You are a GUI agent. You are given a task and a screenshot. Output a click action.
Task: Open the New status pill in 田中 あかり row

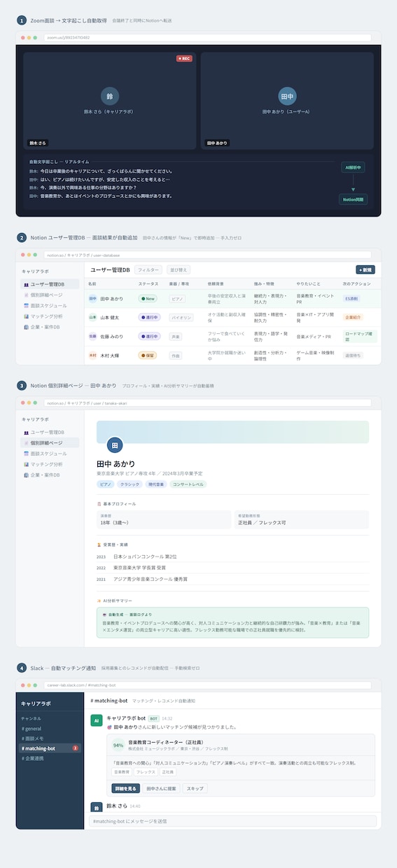pos(148,298)
